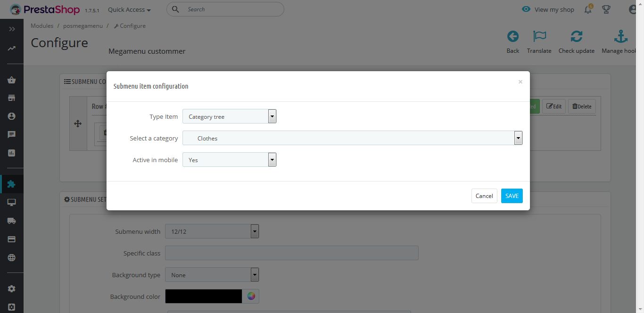This screenshot has width=644, height=313.
Task: Open notifications bell icon
Action: coord(588,9)
